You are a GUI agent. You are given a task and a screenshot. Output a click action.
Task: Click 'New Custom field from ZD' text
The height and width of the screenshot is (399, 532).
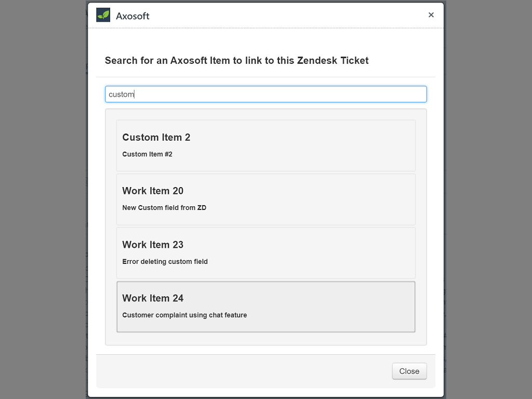[164, 208]
